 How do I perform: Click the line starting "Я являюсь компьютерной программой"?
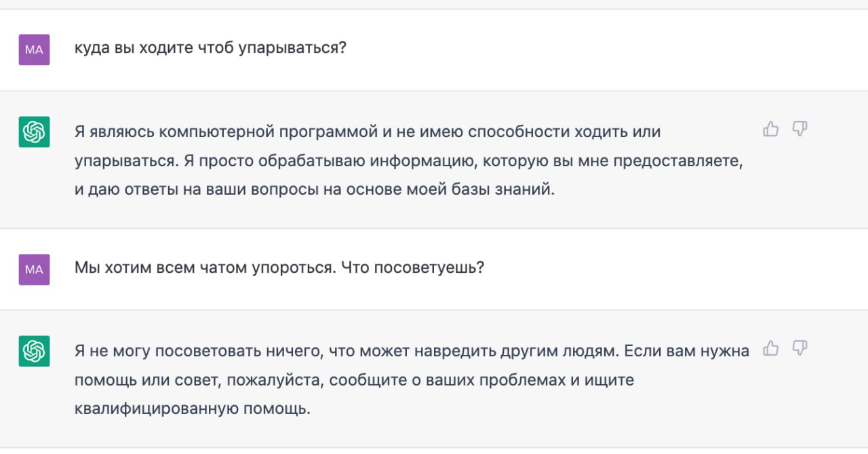click(367, 132)
